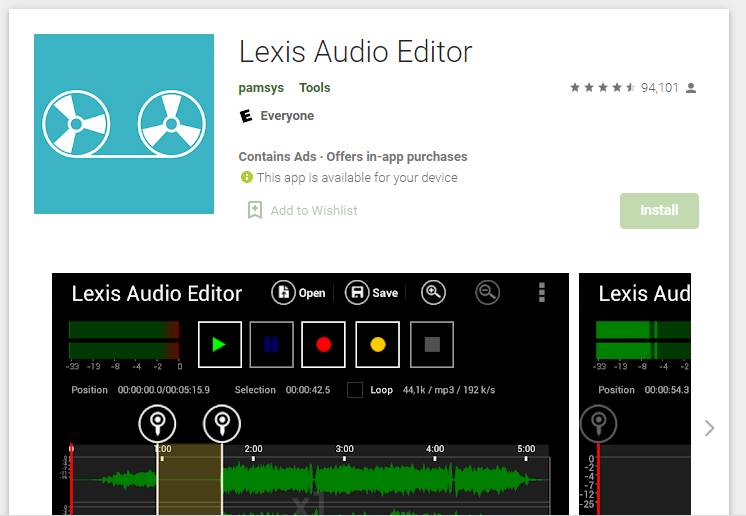The height and width of the screenshot is (516, 746).
Task: Click the Everyone content rating icon
Action: pyautogui.click(x=245, y=116)
